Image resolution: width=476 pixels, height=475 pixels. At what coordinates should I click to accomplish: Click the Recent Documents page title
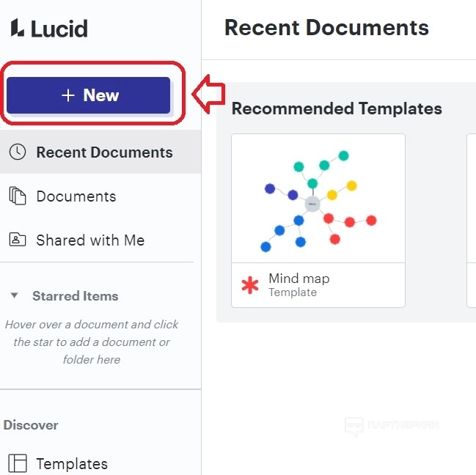(x=326, y=28)
